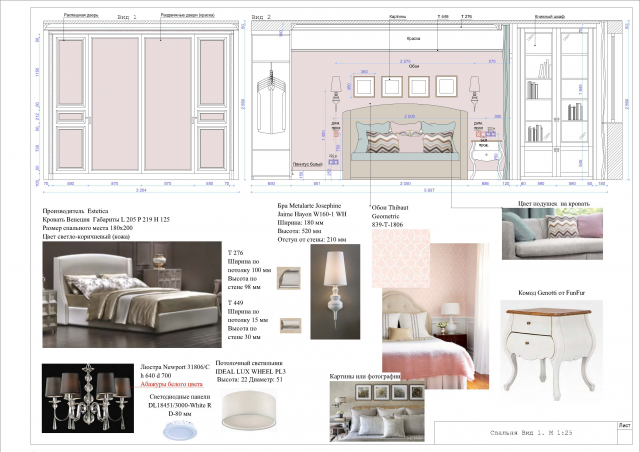Screen dimensions: 640x452
Task: Select the red 'Абажуры белого цвета' note
Action: [171, 384]
